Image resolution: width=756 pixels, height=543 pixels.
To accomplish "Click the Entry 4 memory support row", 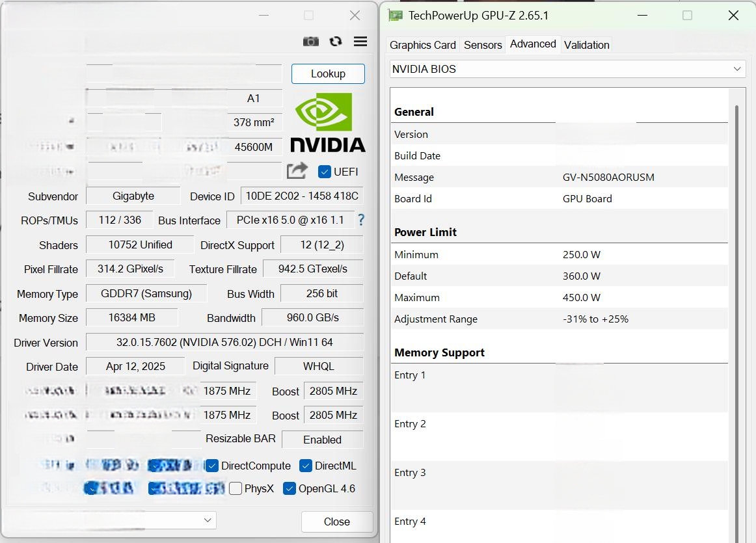I will click(560, 527).
